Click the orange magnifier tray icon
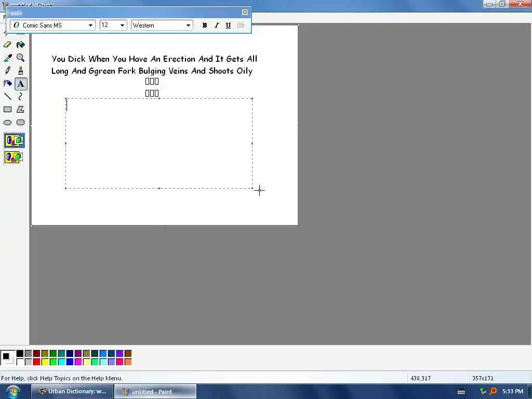This screenshot has width=532, height=399. pos(493,392)
